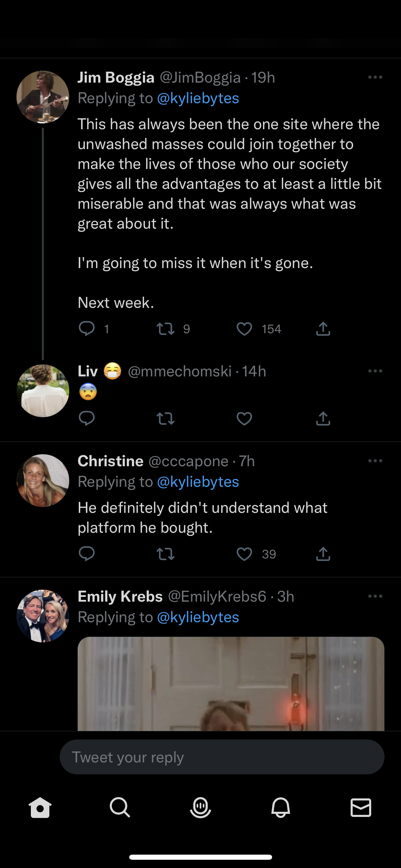
Task: Like Liv's emoji reply
Action: pos(244,419)
